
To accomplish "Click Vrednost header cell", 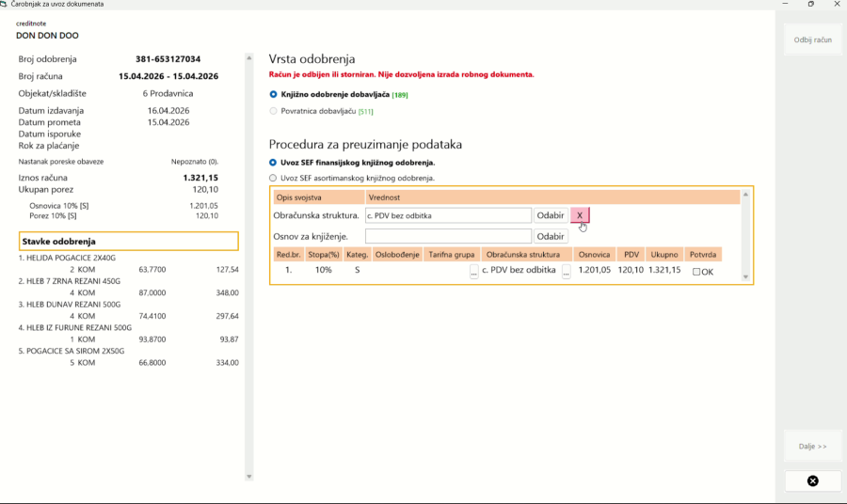I will (552, 197).
